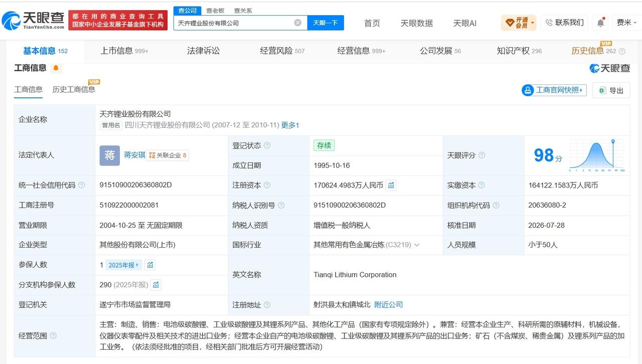The image size is (642, 364).
Task: Click help icon beside 组织机构代码
Action: coord(496,205)
